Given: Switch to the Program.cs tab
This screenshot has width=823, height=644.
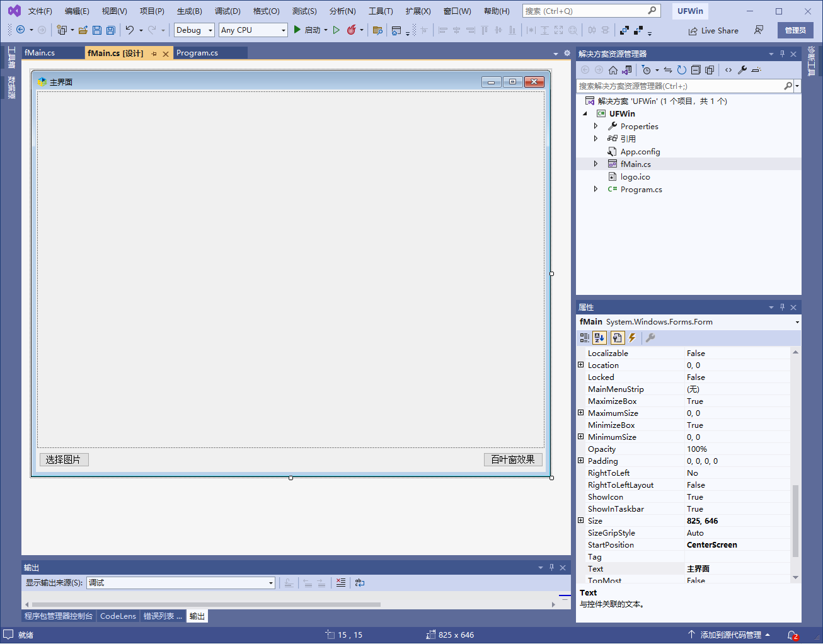Looking at the screenshot, I should point(197,53).
